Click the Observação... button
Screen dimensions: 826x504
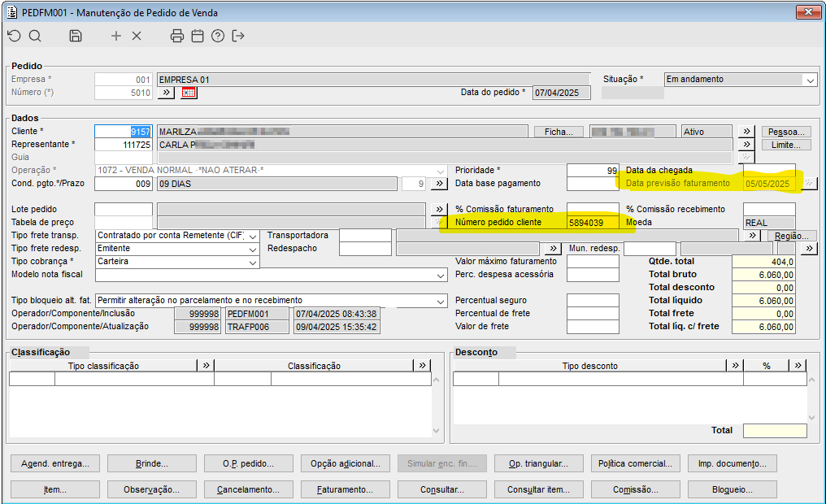tap(152, 489)
